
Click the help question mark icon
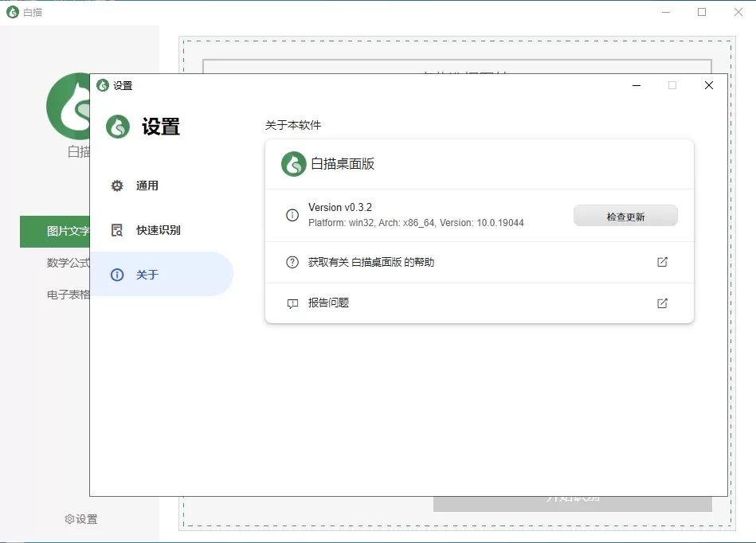[292, 262]
